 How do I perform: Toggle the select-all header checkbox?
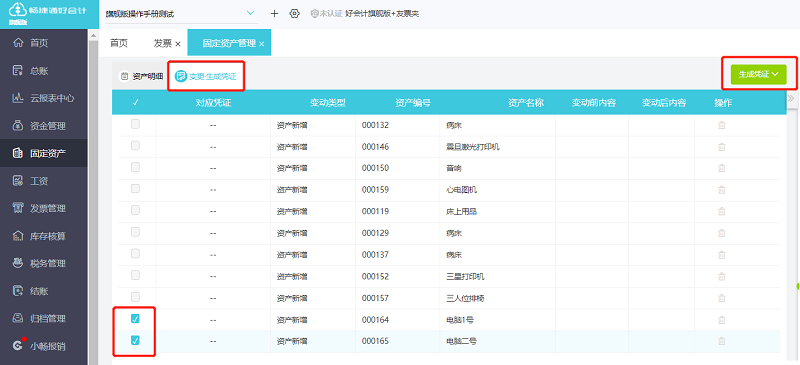click(135, 102)
